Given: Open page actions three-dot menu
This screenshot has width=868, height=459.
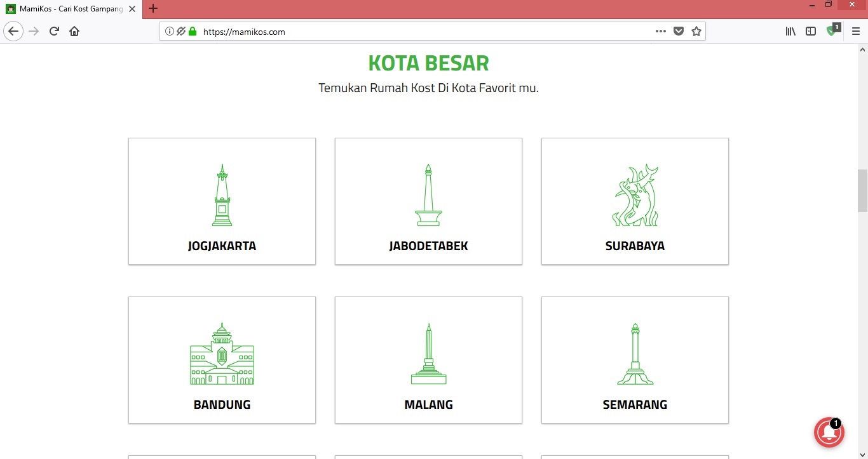Looking at the screenshot, I should 661,31.
